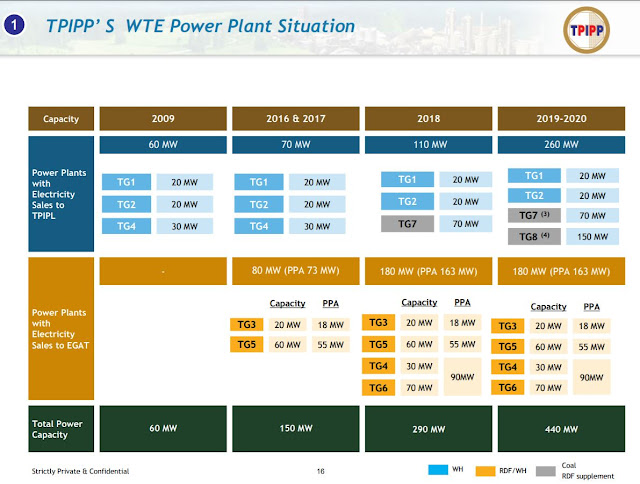The image size is (640, 484).
Task: Select the 2019-2020 column header
Action: (x=561, y=119)
